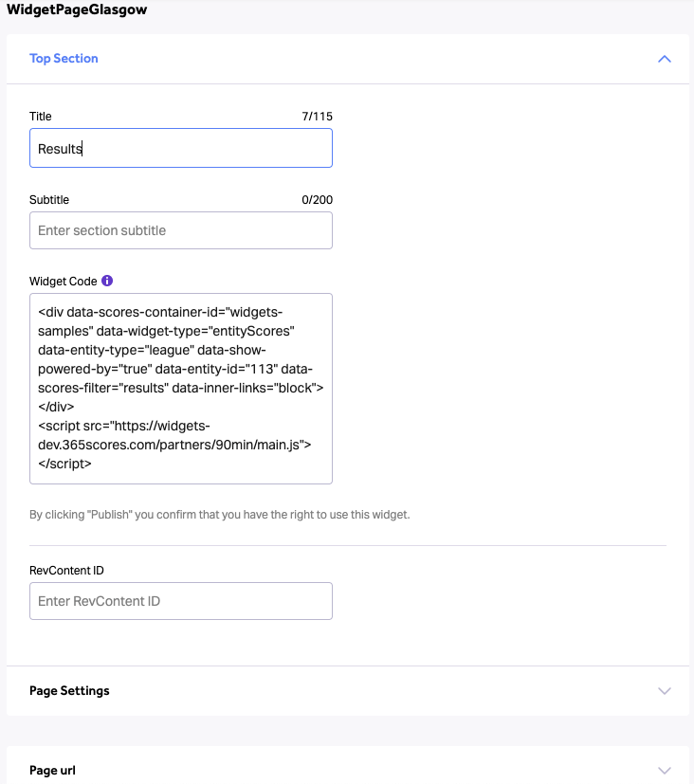This screenshot has width=694, height=784.
Task: Click the Subtitle label
Action: click(49, 200)
